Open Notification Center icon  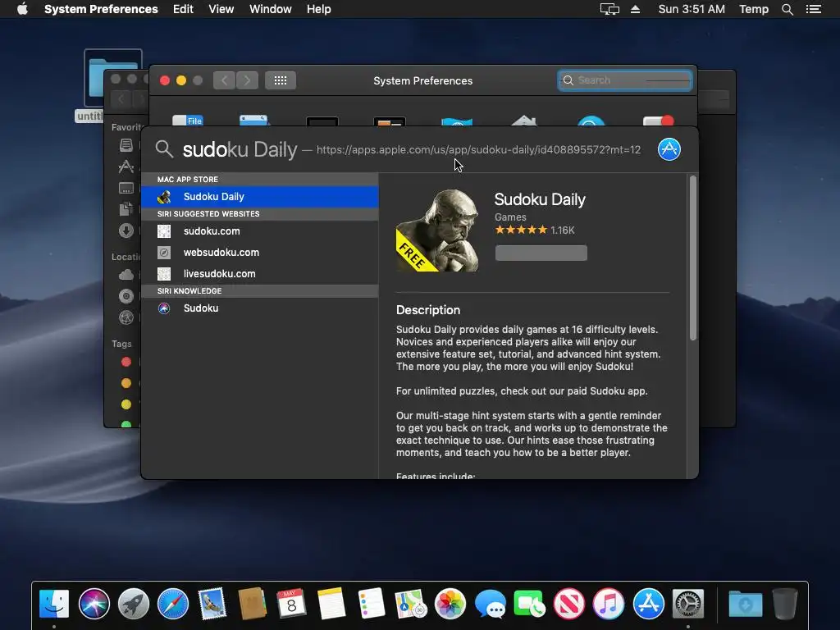click(813, 9)
